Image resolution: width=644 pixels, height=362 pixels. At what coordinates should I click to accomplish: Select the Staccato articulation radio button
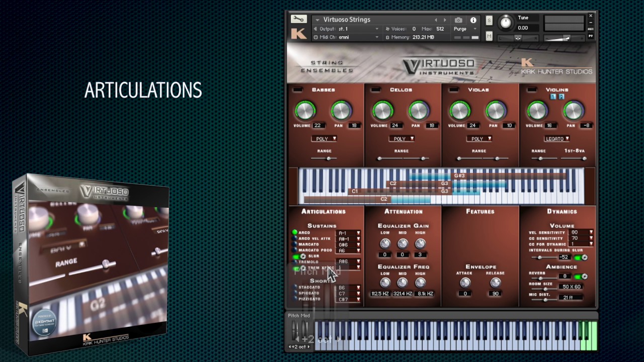pyautogui.click(x=295, y=288)
